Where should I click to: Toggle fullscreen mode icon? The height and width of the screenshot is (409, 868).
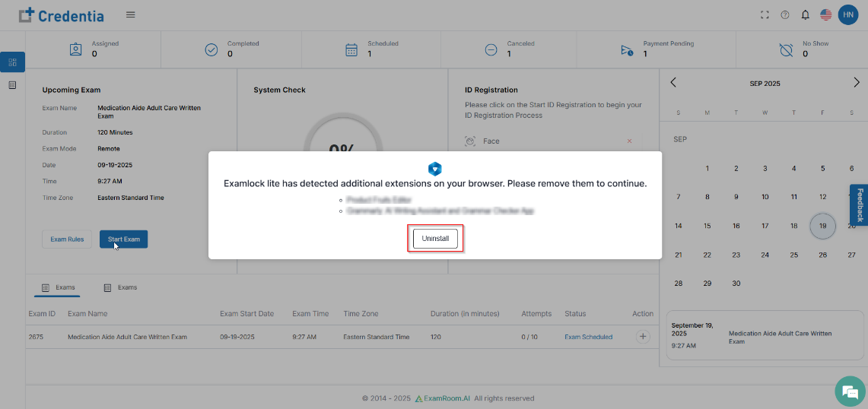[765, 15]
